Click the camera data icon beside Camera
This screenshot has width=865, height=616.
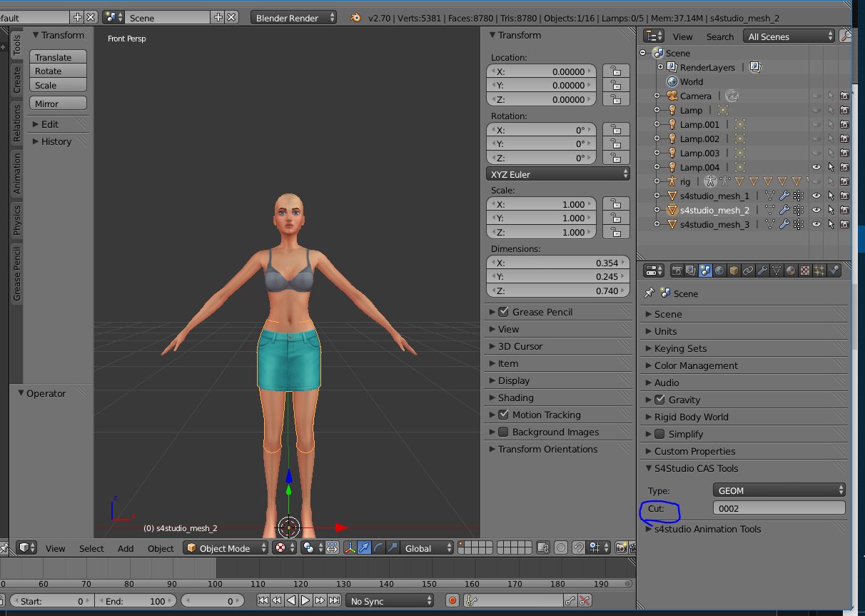click(x=732, y=96)
